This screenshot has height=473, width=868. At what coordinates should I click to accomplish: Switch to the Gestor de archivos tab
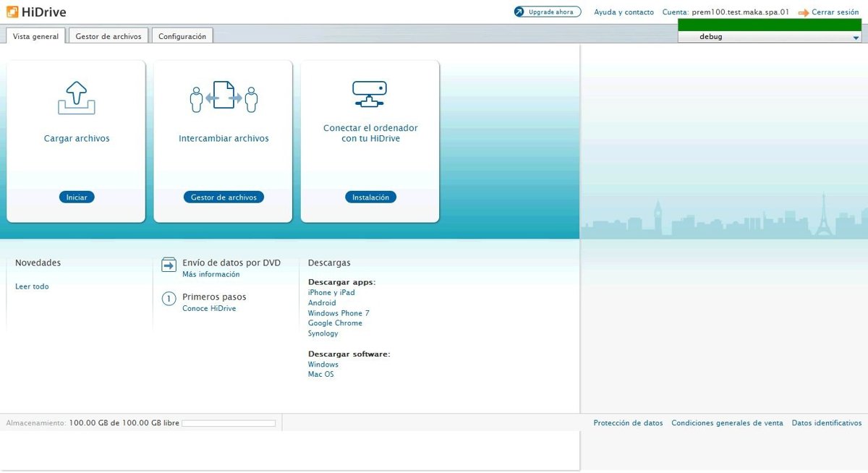[x=109, y=36]
